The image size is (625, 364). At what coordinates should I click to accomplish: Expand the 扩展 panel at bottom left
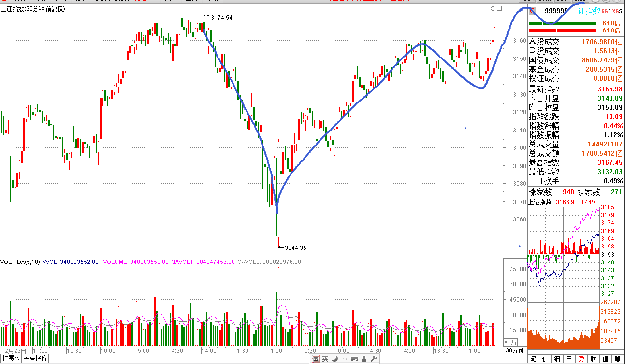(11, 359)
